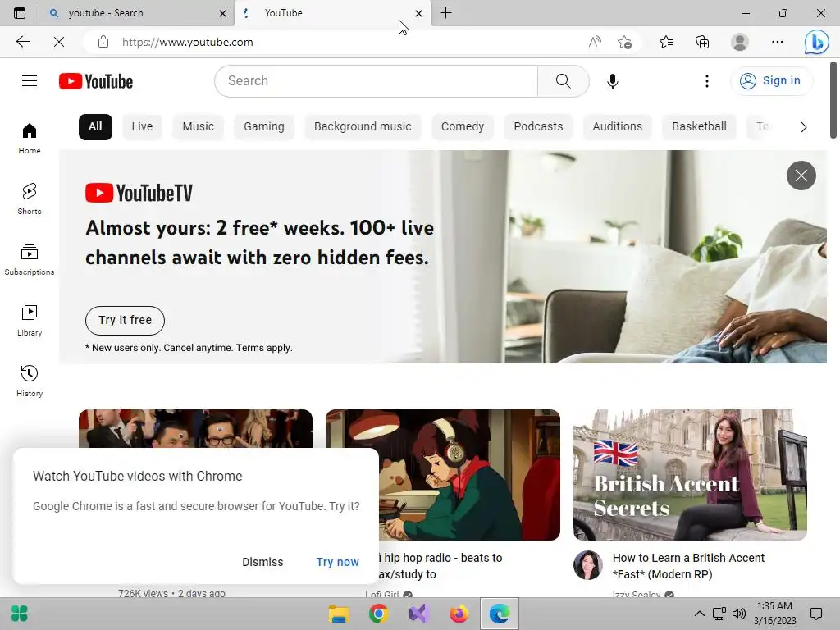Launch Google Chrome from taskbar
The height and width of the screenshot is (630, 840).
click(379, 614)
